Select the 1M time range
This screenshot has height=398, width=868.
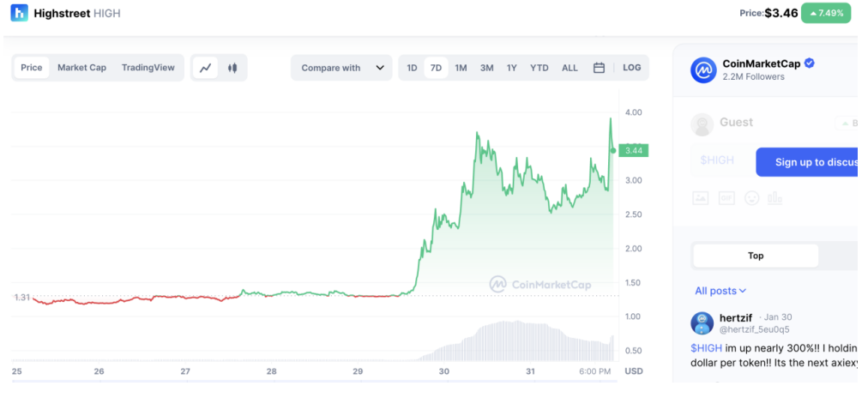[461, 68]
